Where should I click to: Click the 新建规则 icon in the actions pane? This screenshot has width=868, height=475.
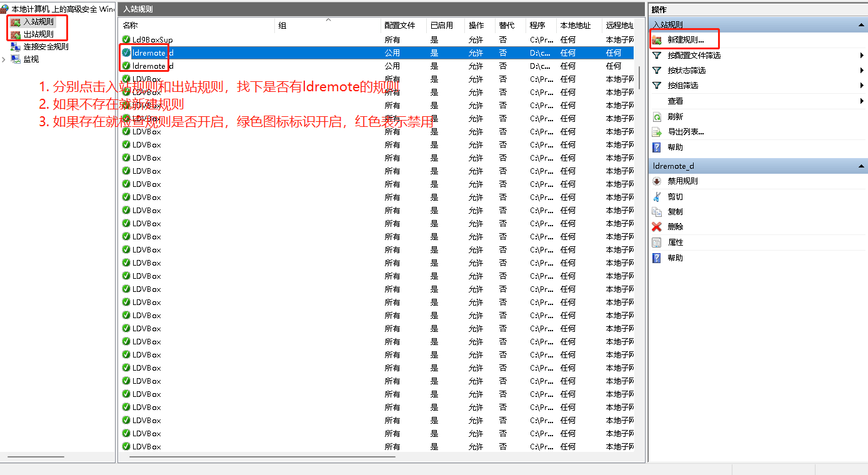coord(657,40)
